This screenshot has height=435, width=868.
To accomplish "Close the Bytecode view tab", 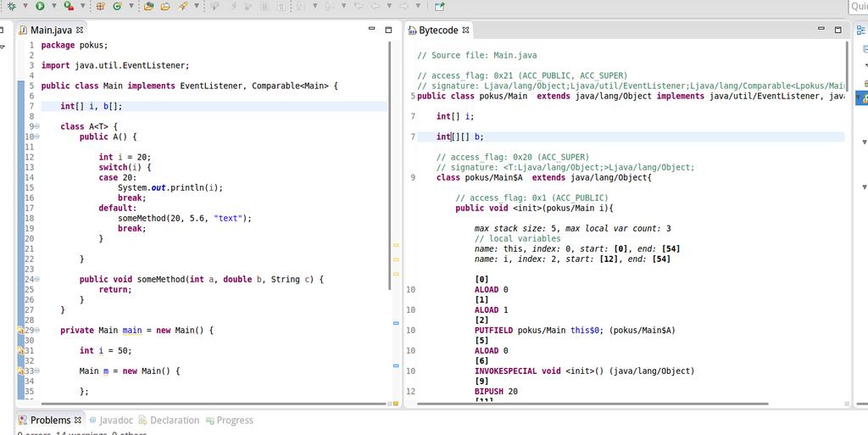I will (465, 31).
